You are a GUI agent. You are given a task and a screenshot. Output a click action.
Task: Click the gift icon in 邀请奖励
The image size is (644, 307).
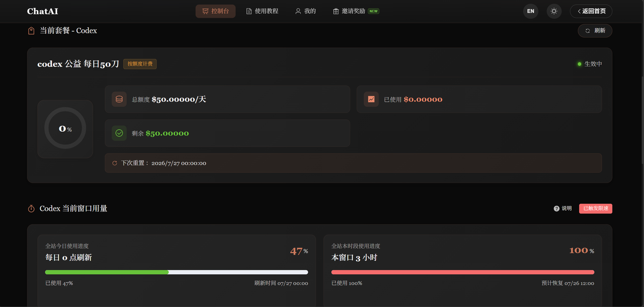[336, 11]
